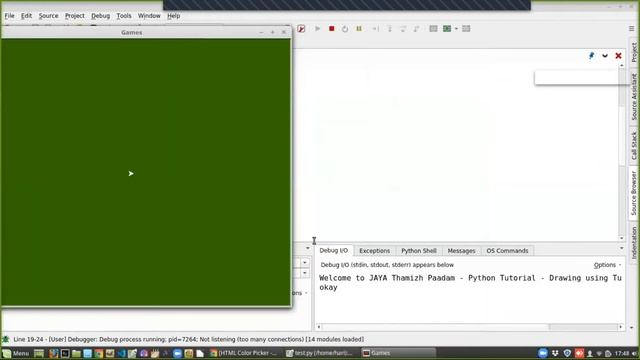Open the Source Assistant side tab
This screenshot has height=360, width=640.
pos(634,96)
